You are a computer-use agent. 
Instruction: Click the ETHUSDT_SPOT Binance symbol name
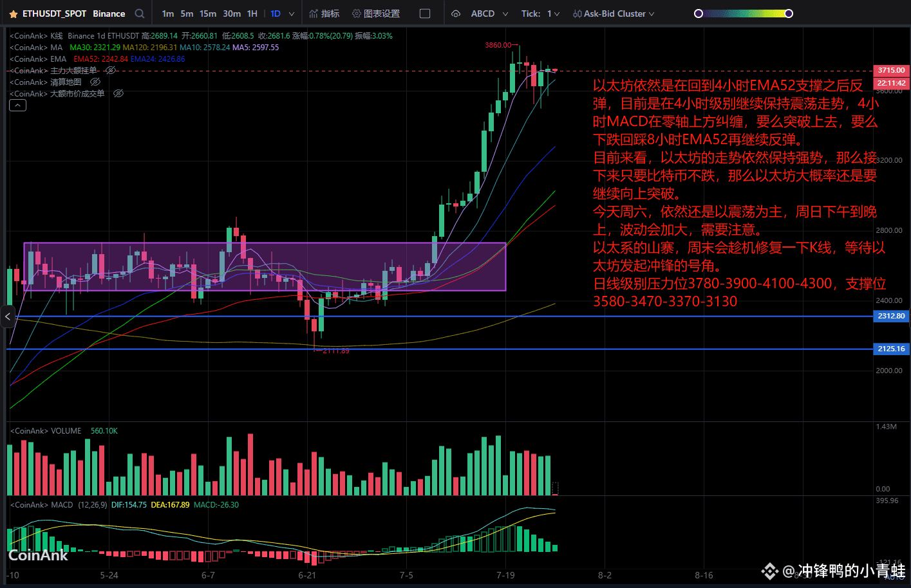73,14
